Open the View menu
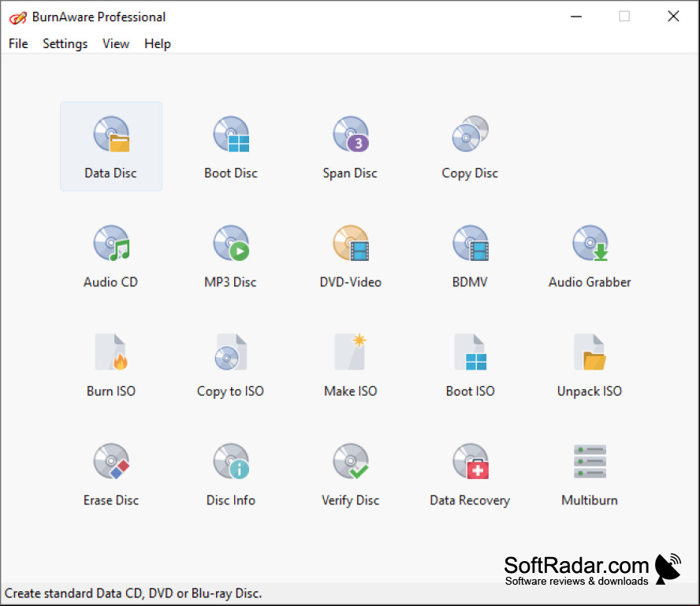 click(x=116, y=43)
